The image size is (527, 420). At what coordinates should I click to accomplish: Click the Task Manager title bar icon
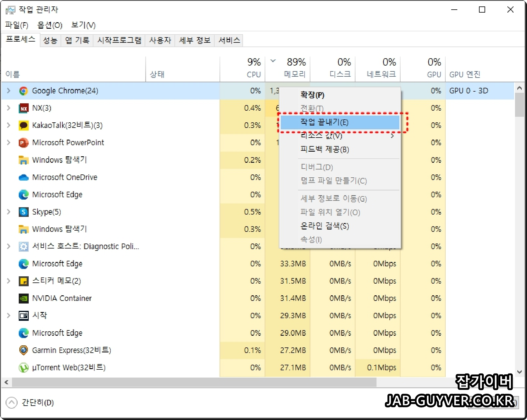click(10, 10)
